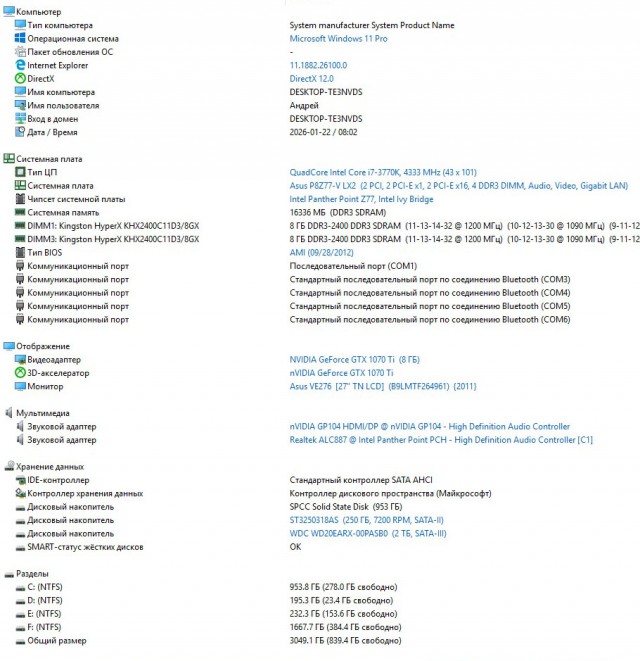
Task: Open the Microsoft Windows 11 Pro link
Action: click(338, 38)
